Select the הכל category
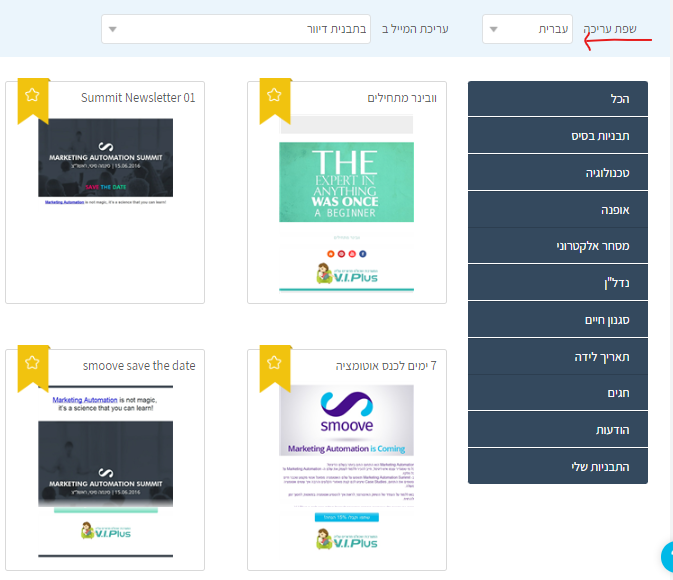This screenshot has height=580, width=673. pos(557,100)
